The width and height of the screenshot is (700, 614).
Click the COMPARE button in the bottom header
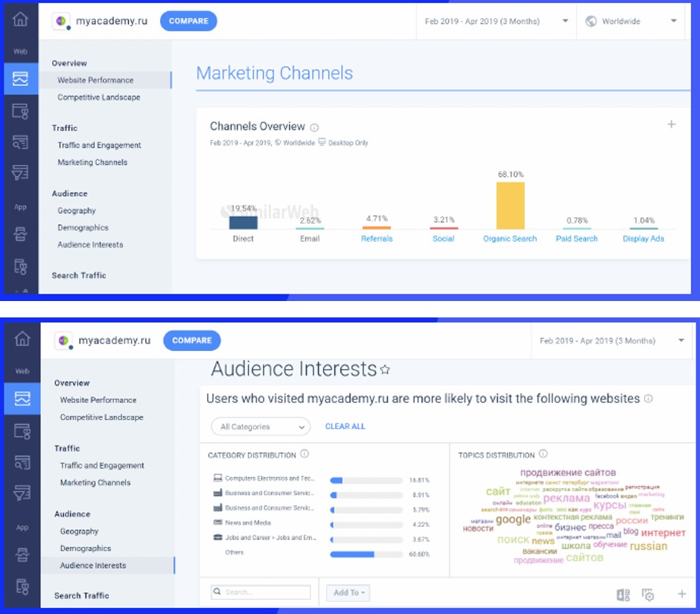pos(191,341)
